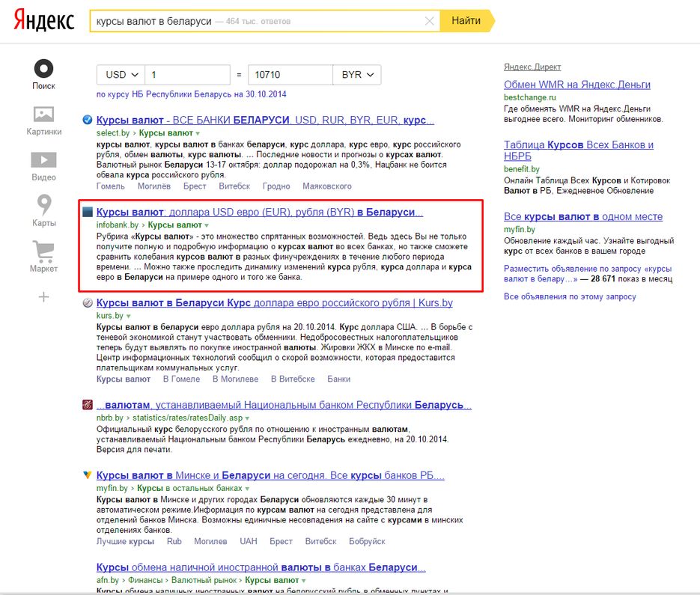
Task: Open Лучшие курсы sitelink under myfin.by
Action: click(125, 541)
